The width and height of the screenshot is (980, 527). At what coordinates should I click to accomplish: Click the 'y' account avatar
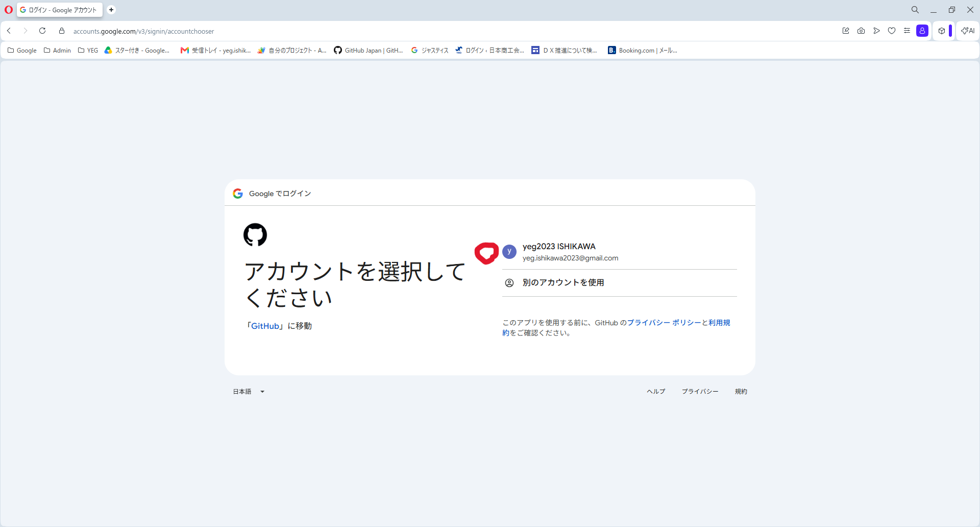[509, 251]
